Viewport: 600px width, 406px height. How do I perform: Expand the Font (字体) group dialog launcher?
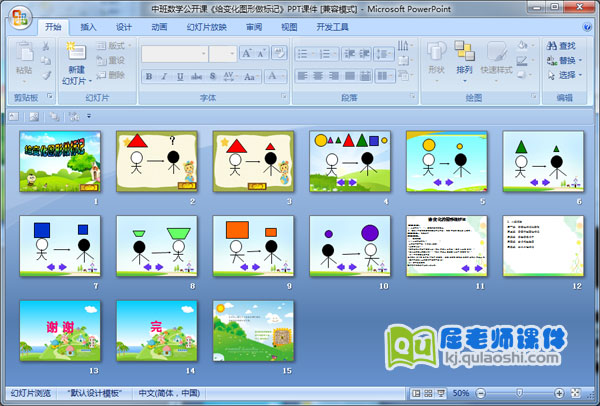pos(274,98)
